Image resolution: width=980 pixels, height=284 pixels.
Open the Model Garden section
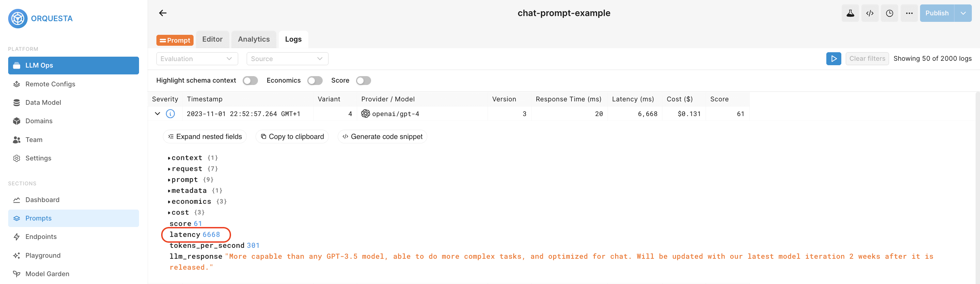tap(73, 274)
